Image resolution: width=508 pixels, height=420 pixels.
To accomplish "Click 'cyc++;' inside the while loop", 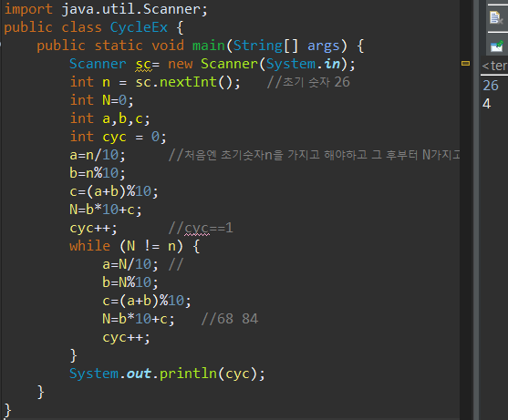I will pyautogui.click(x=126, y=338).
